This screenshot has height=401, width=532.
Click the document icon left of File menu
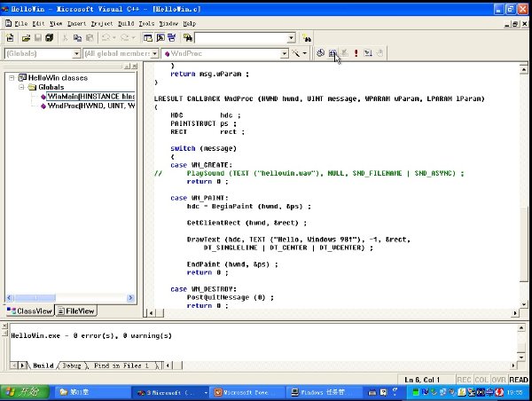pos(8,23)
